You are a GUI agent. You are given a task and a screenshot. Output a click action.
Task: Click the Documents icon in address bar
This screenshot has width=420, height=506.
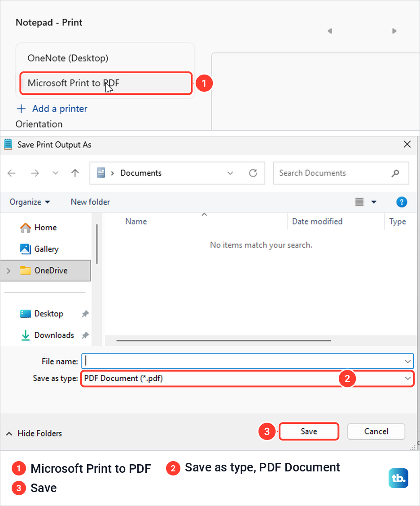pos(101,173)
